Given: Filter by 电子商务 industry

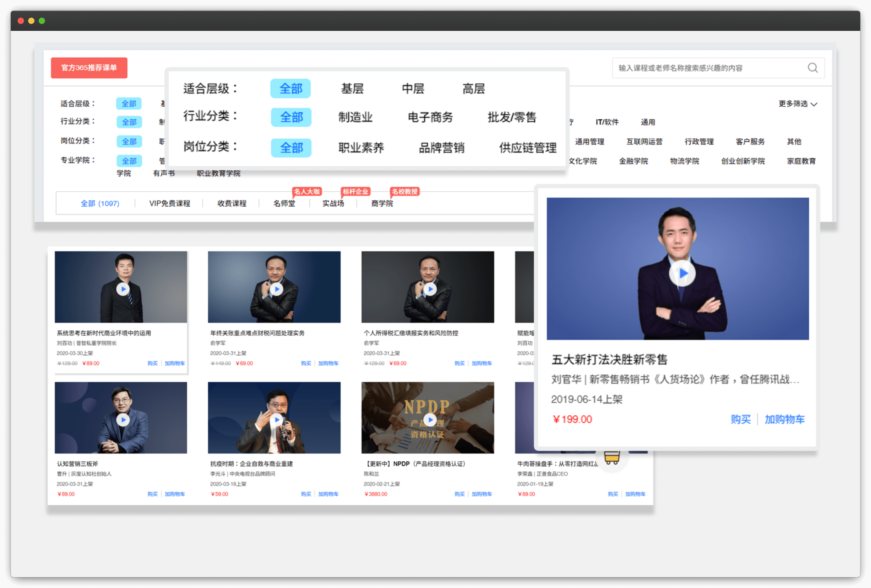Looking at the screenshot, I should coord(430,117).
